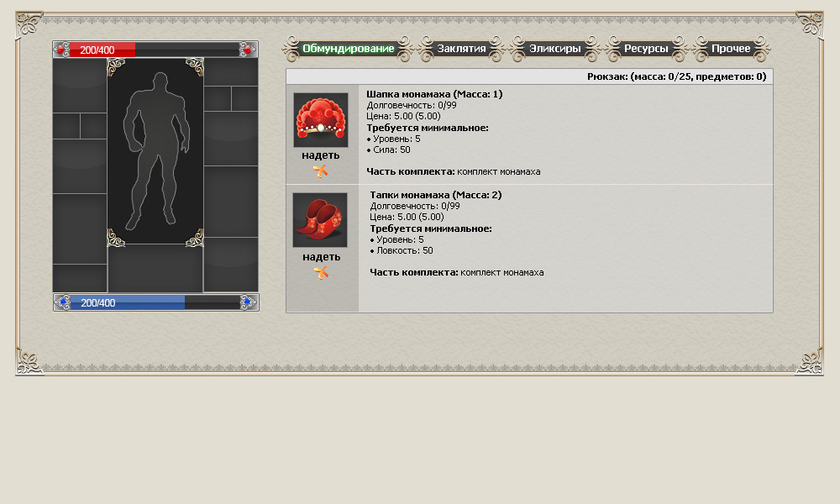
Task: Select the Ресурсы tab
Action: click(645, 49)
